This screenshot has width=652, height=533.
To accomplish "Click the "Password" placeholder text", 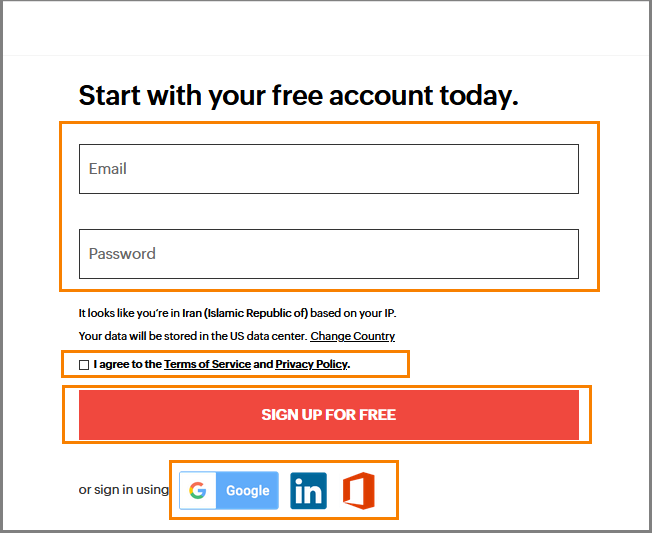I will click(x=122, y=254).
